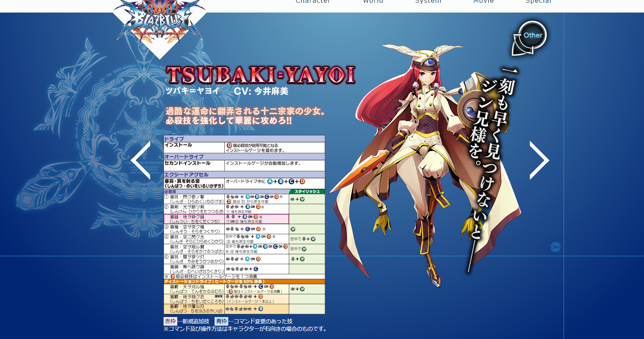This screenshot has width=644, height=339.
Task: Open the Movie menu item
Action: (484, 2)
